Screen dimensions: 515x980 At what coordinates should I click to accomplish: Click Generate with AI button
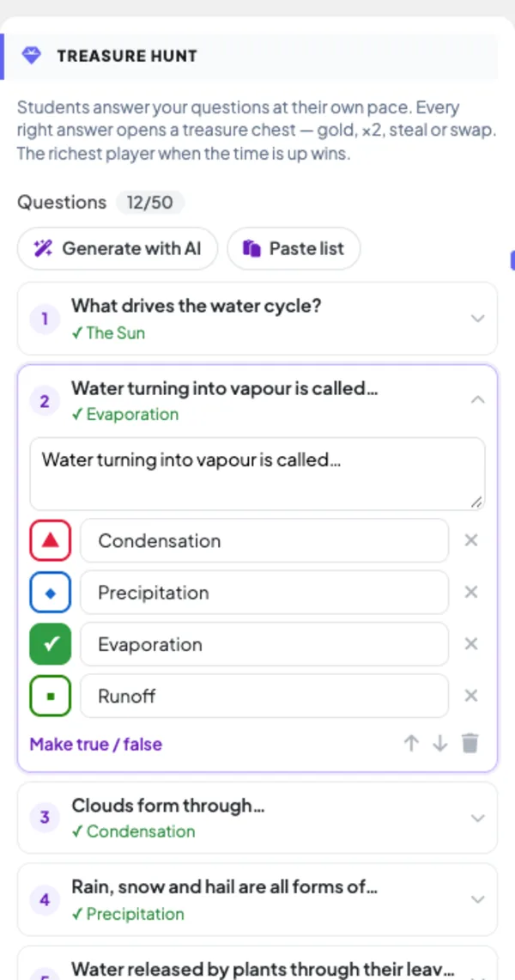pyautogui.click(x=118, y=249)
